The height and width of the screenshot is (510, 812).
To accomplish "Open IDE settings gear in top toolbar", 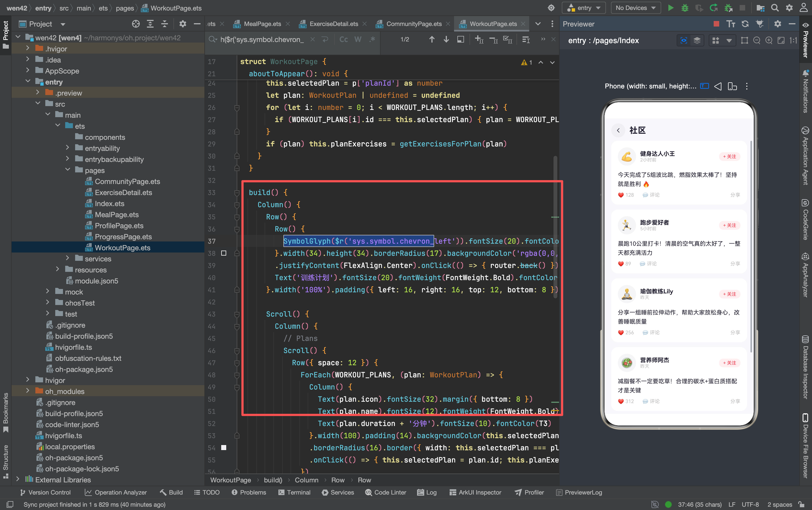I will coord(789,8).
